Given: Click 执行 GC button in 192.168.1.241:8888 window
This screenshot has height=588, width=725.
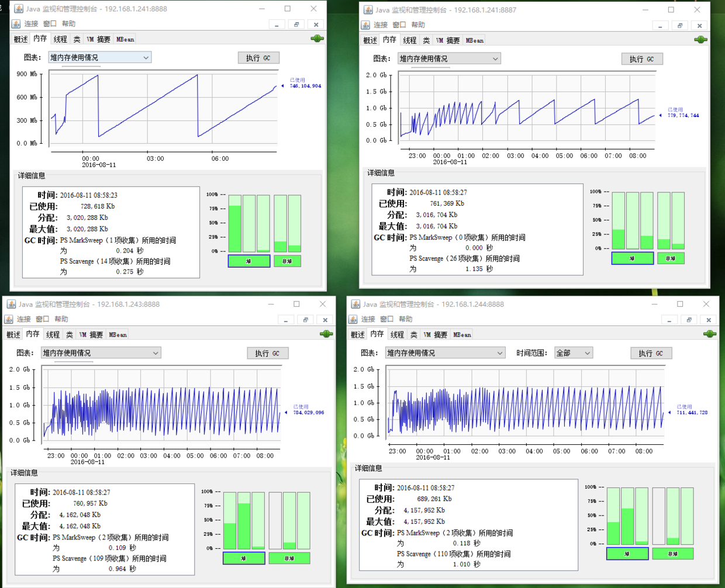Looking at the screenshot, I should click(x=258, y=58).
